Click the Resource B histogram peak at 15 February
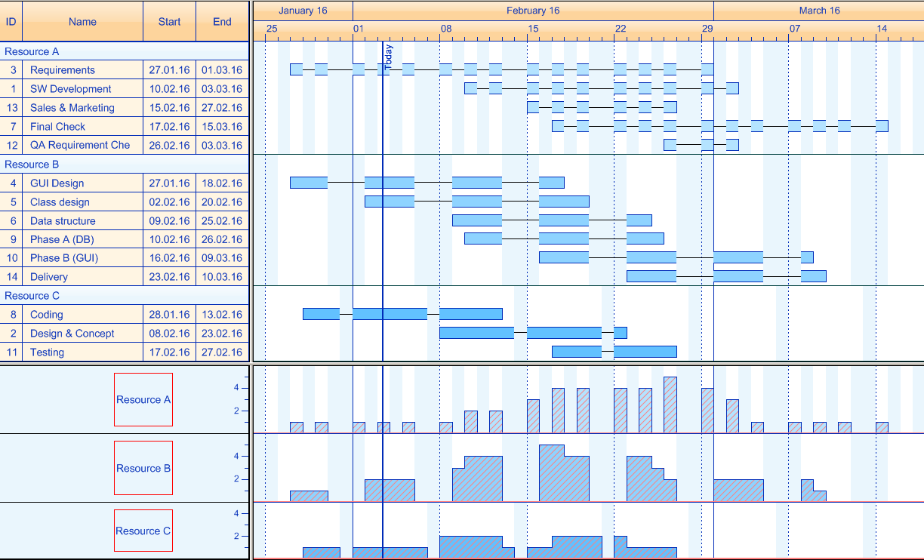The image size is (924, 560). point(552,473)
